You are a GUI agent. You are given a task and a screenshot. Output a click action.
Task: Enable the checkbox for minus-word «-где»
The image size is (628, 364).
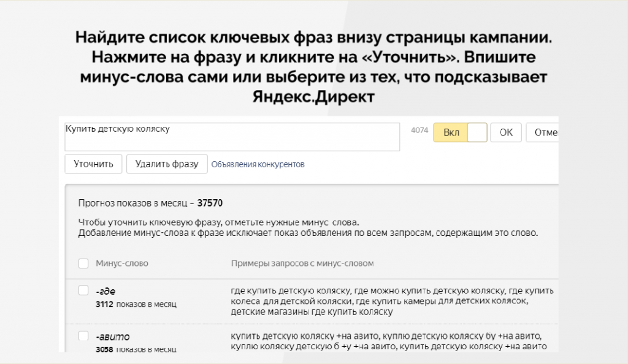[x=83, y=290]
